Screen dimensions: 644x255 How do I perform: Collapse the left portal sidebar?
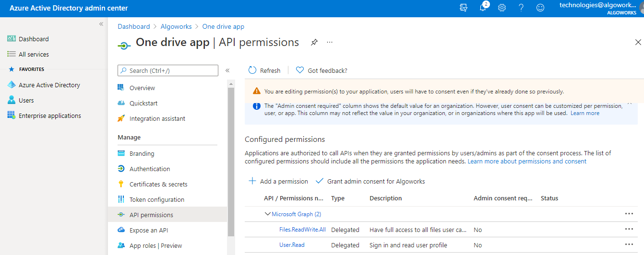tap(101, 24)
